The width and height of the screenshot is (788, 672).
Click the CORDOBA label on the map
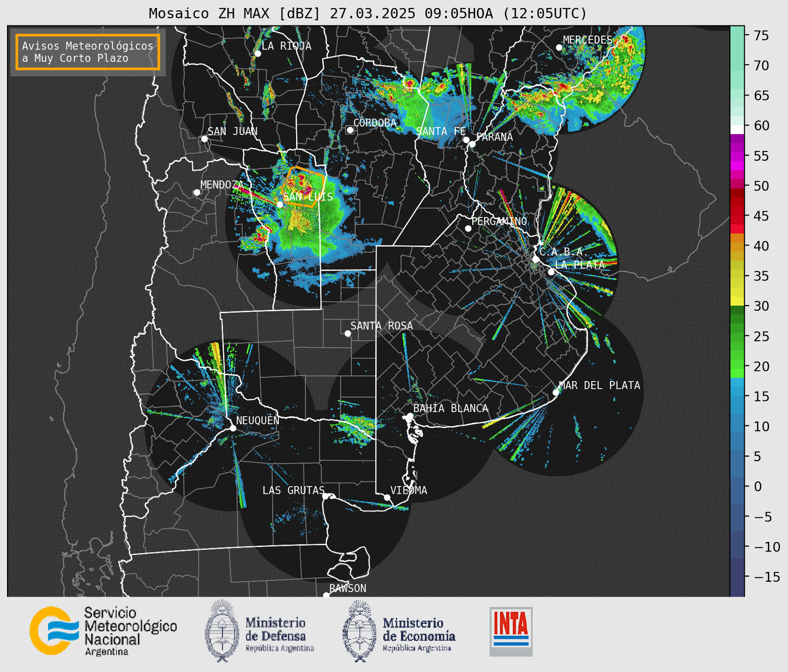pyautogui.click(x=375, y=123)
